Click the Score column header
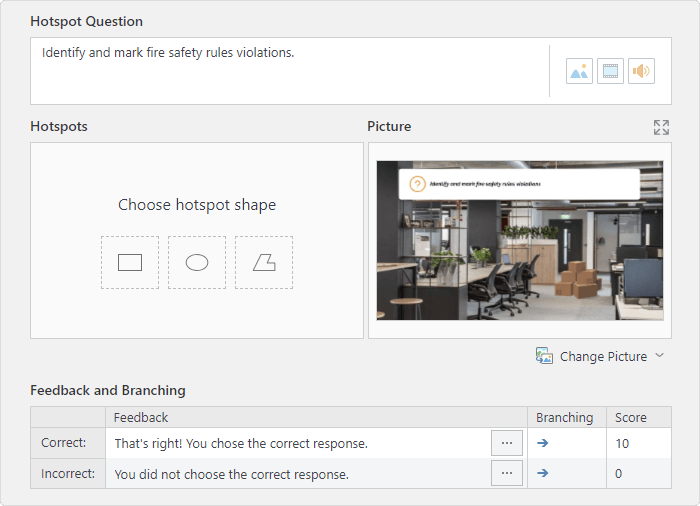700x506 pixels. point(638,417)
